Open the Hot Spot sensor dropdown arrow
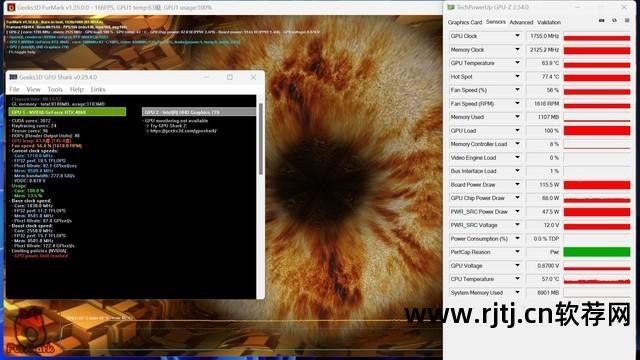 coord(517,76)
